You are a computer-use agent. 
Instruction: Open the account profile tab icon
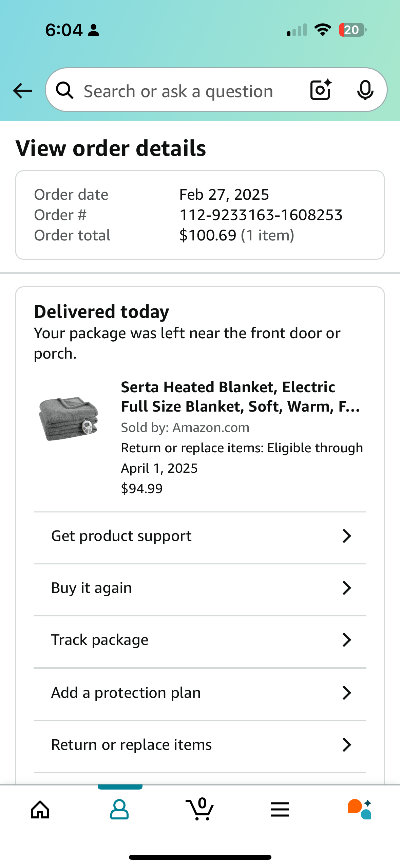(119, 810)
